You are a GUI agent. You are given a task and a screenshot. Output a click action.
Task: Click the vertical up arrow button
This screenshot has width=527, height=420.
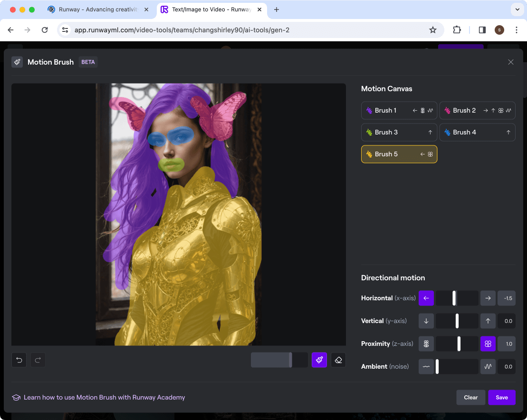[488, 321]
